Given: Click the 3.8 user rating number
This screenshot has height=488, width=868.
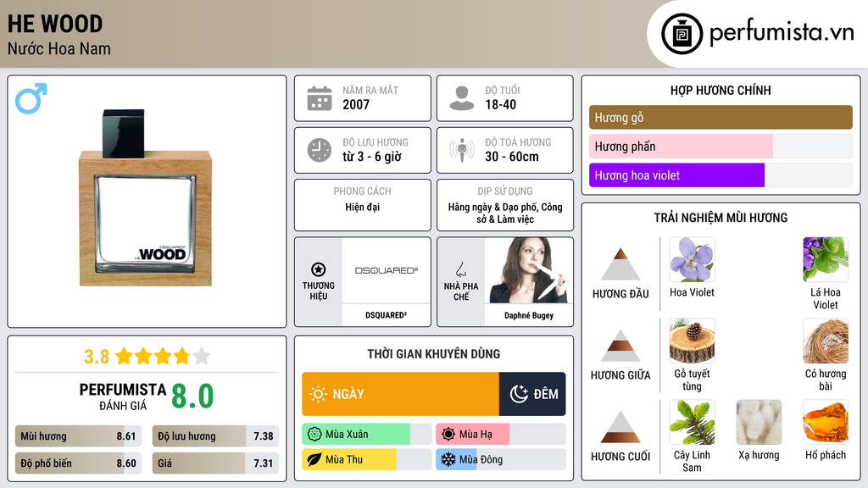Looking at the screenshot, I should click(x=97, y=357).
